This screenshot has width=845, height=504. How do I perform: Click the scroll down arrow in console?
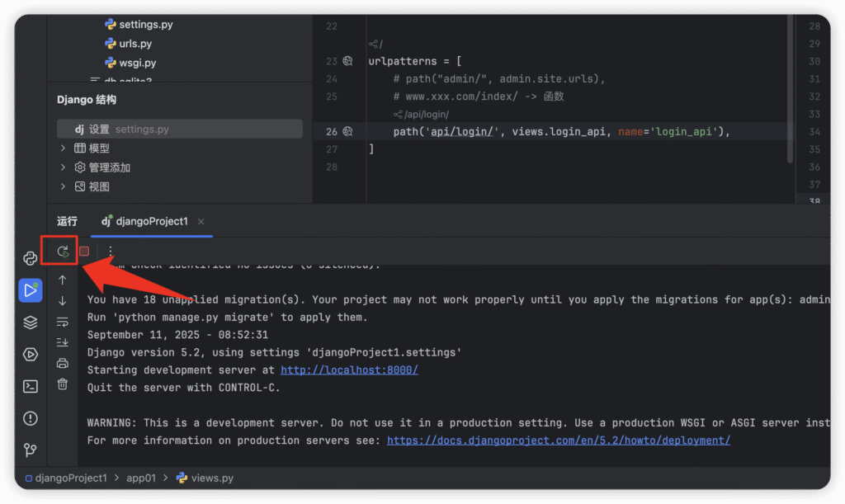tap(63, 301)
